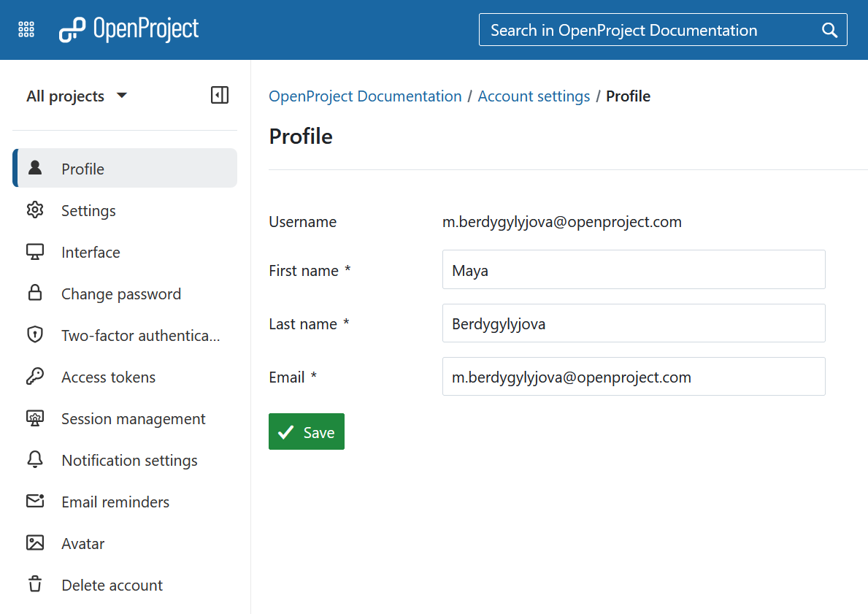Screen dimensions: 868x614
Task: Focus the First name input field
Action: point(634,269)
